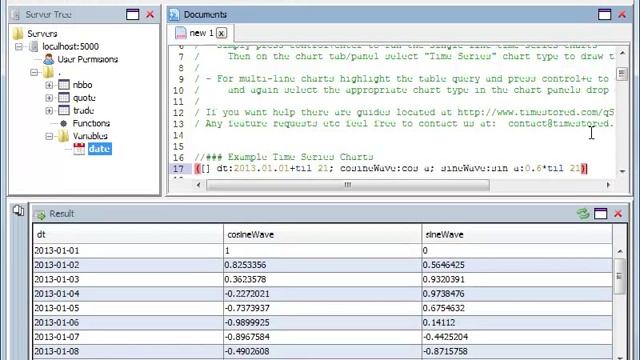This screenshot has height=360, width=640.
Task: Click the date variable calendar icon
Action: coord(79,149)
